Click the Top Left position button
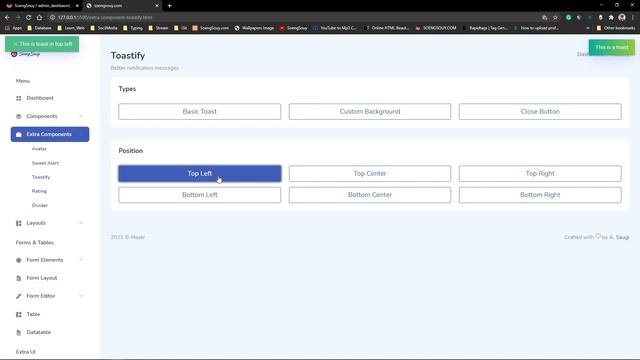 (200, 173)
